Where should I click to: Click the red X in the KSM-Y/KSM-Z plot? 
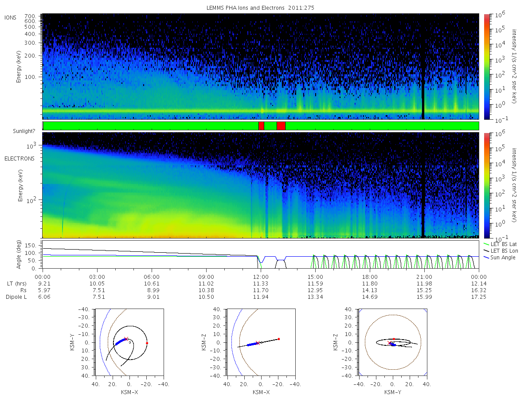(389, 343)
